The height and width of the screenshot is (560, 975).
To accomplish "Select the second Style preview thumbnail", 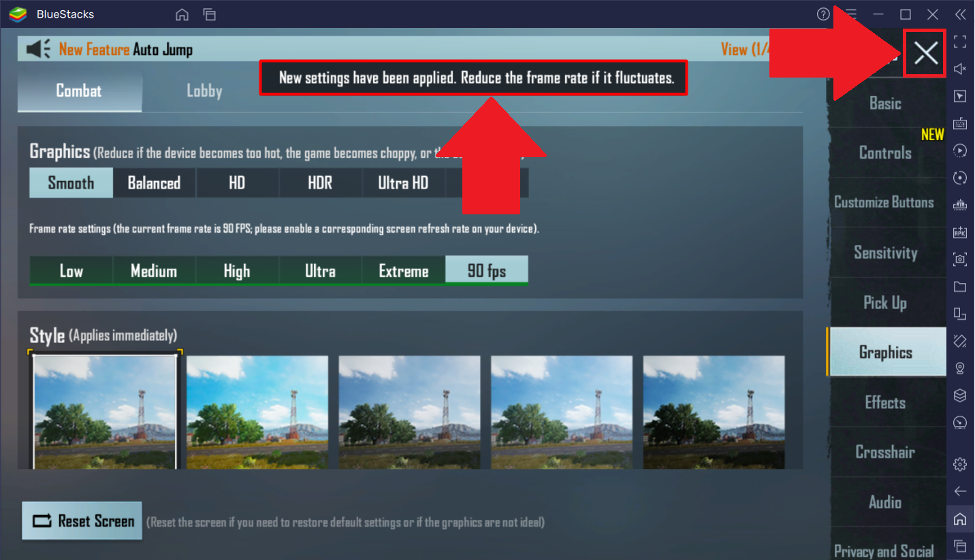I will pyautogui.click(x=257, y=412).
